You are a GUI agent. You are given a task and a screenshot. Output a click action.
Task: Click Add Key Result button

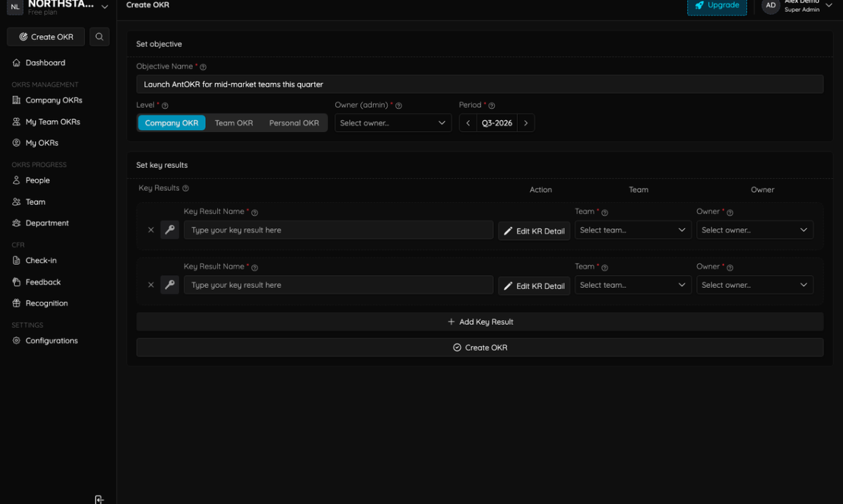(480, 321)
